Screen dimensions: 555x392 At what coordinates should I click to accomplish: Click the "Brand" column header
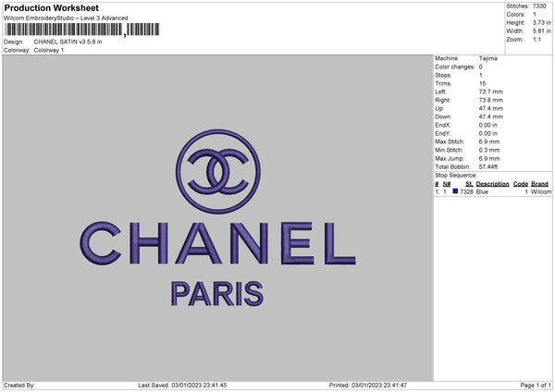[x=539, y=184]
